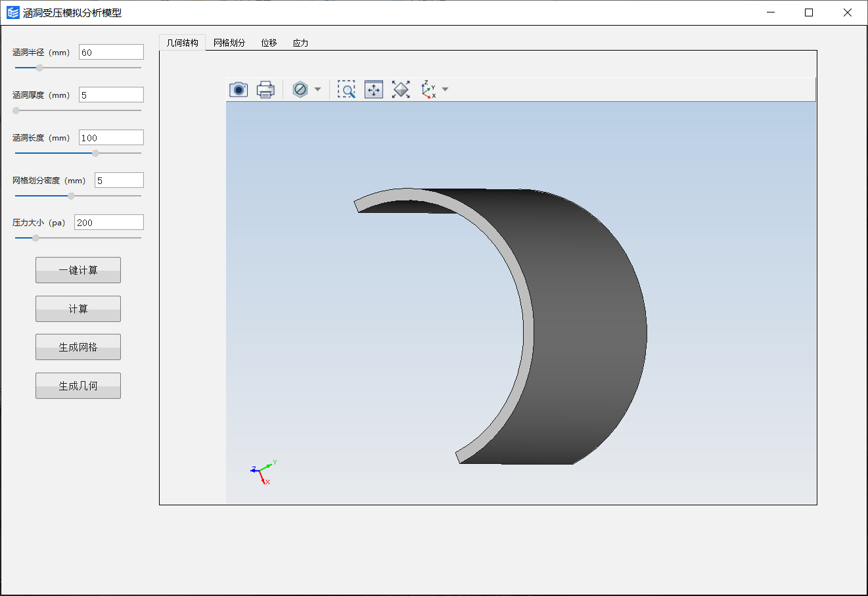Click the 计算 button
Screen dimensions: 868x596
coord(78,309)
